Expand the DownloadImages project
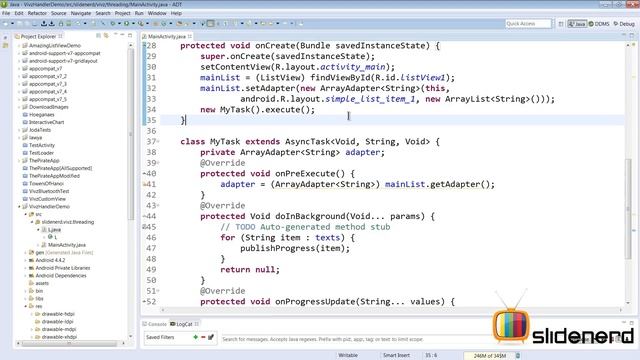Screen dimensions: 640x360 (x=19, y=107)
